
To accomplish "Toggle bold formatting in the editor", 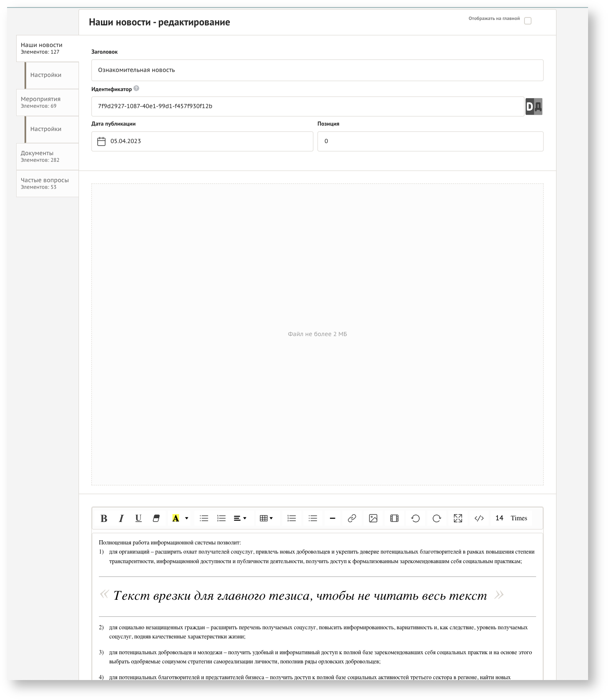I will 104,518.
